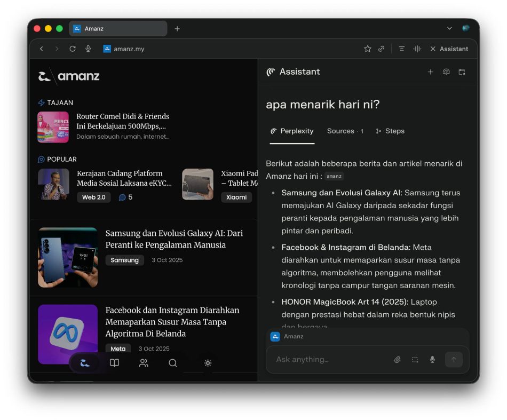Viewport: 507px width, 420px height.
Task: Click the voice waveform icon in toolbar
Action: (x=417, y=49)
